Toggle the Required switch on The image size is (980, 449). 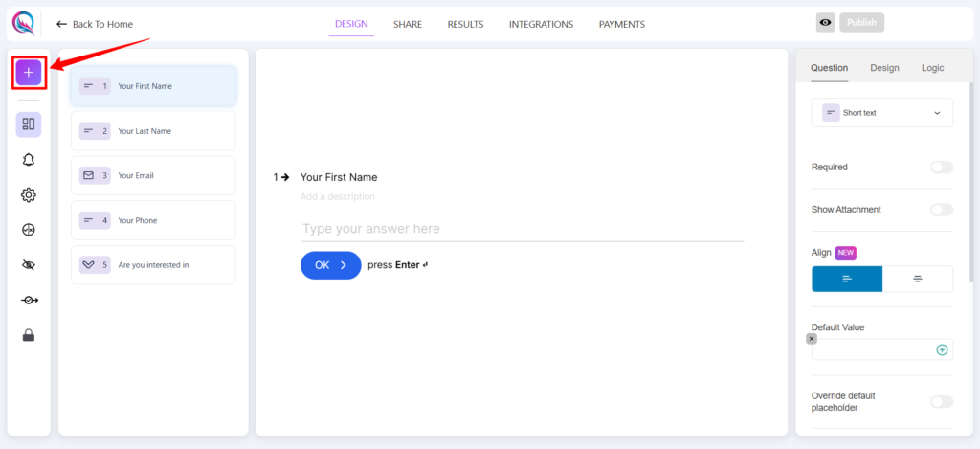[941, 168]
